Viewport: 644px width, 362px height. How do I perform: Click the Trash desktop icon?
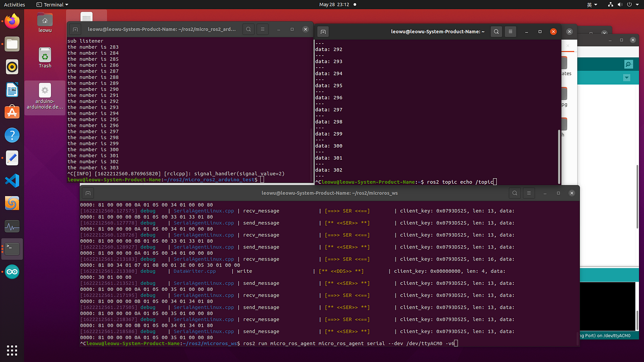(45, 58)
